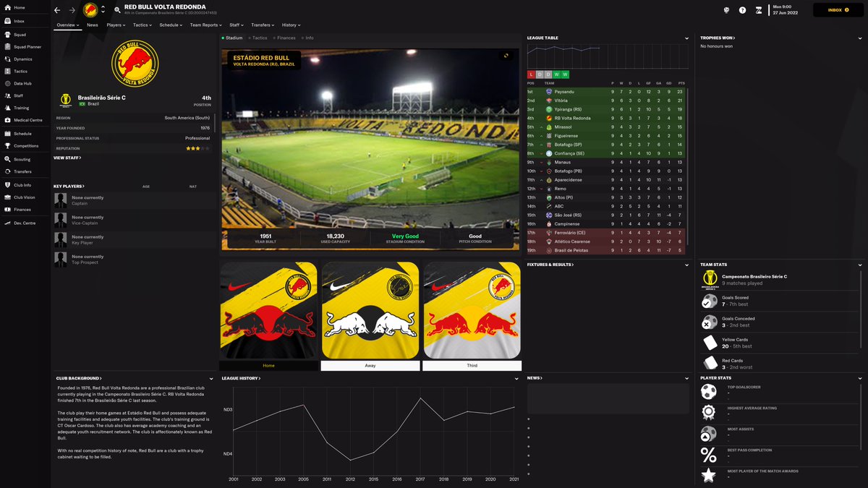Click the back navigation arrow

coord(58,10)
